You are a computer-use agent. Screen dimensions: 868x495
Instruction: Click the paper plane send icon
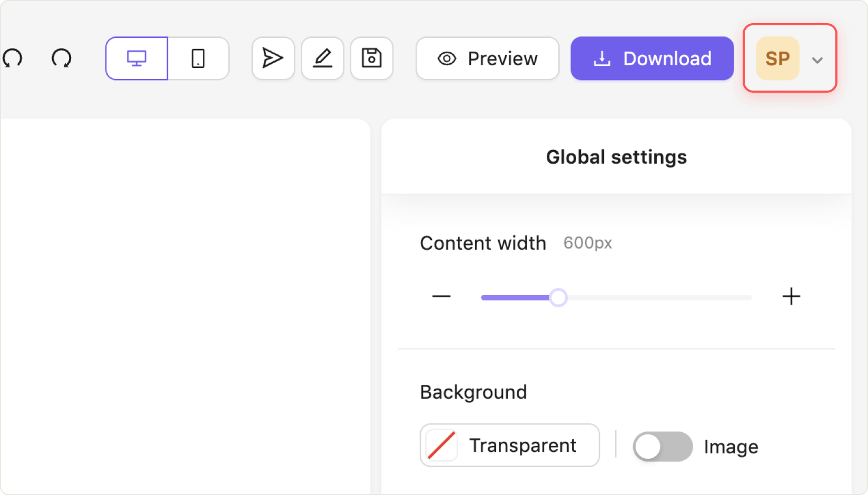click(273, 58)
